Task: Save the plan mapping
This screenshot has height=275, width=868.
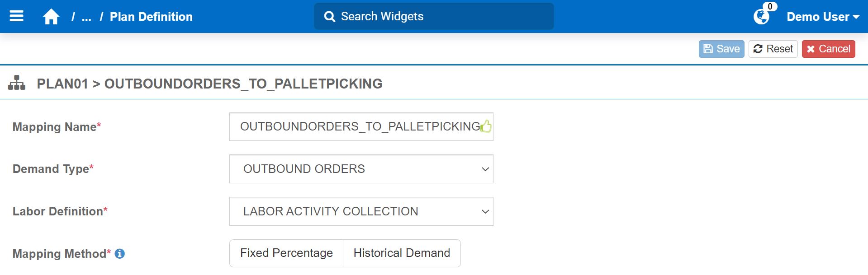Action: pos(721,49)
